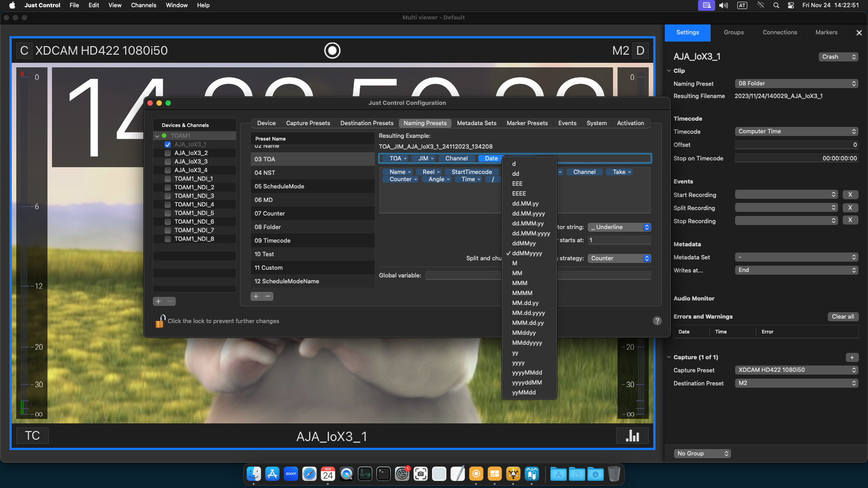868x488 pixels.
Task: Open the Capture Preset XDCAM dropdown
Action: click(x=797, y=370)
